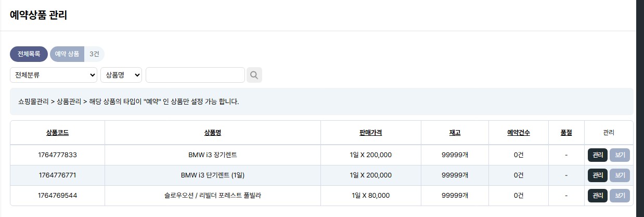The height and width of the screenshot is (217, 644).
Task: Select the 예약 상품 tab
Action: pos(67,54)
